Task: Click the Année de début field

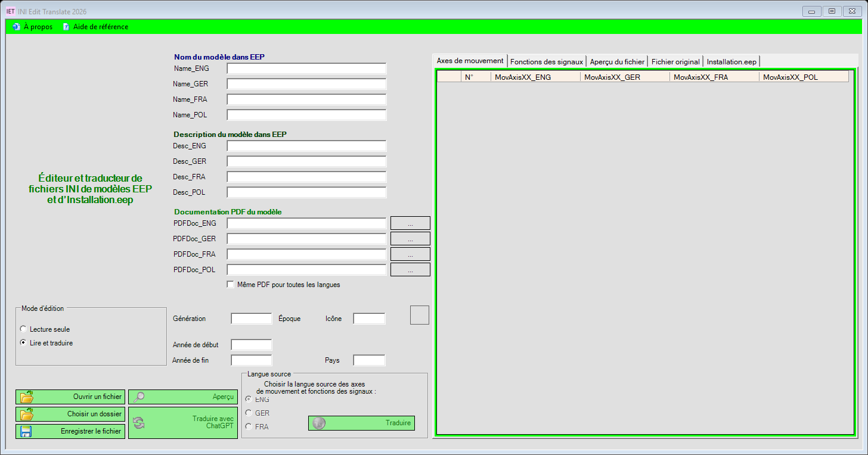Action: 252,345
